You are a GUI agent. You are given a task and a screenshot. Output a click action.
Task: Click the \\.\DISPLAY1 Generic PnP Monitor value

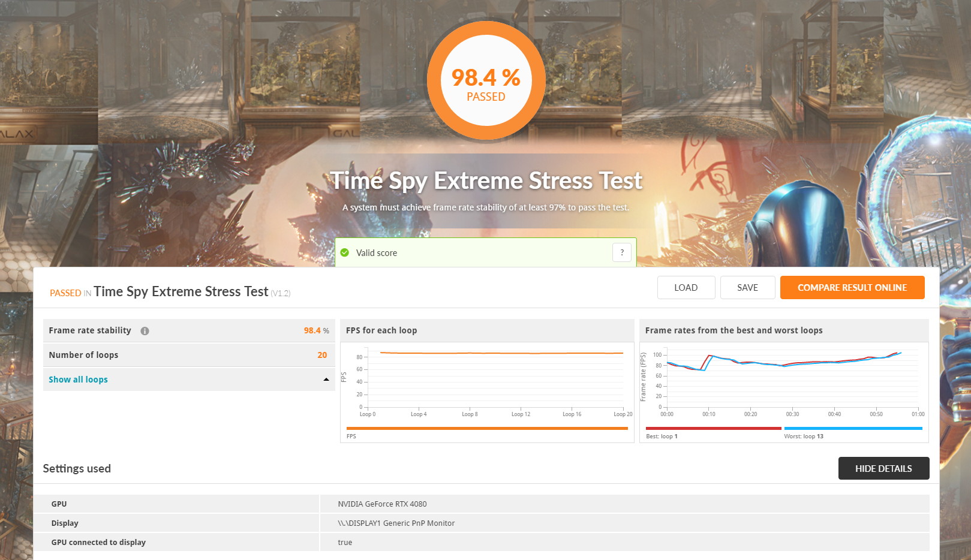[x=396, y=523]
